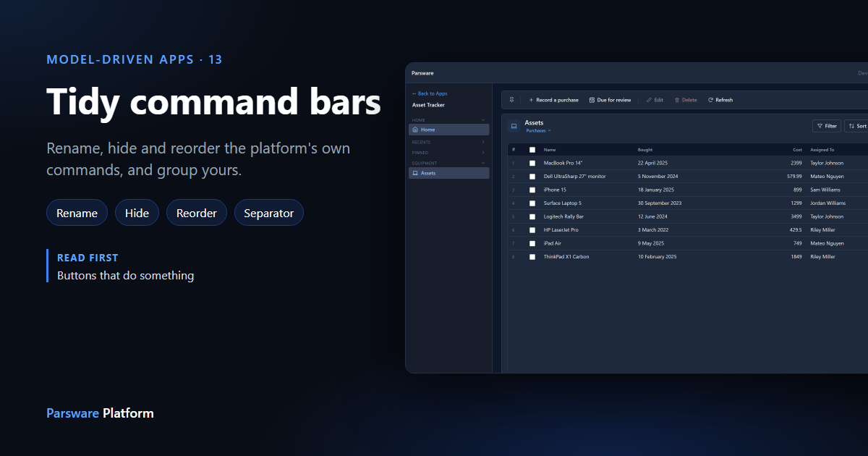Screen dimensions: 868x456
Task: Click Due for review command
Action: tap(610, 100)
